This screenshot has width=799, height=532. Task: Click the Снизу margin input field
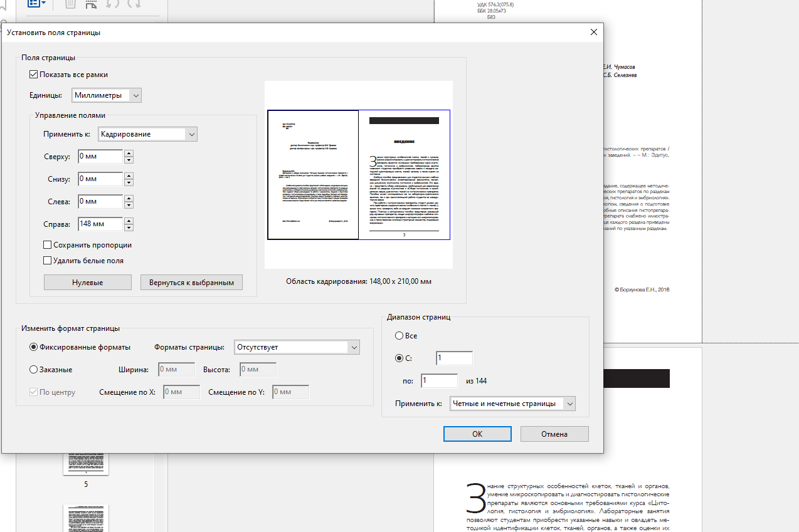click(100, 179)
